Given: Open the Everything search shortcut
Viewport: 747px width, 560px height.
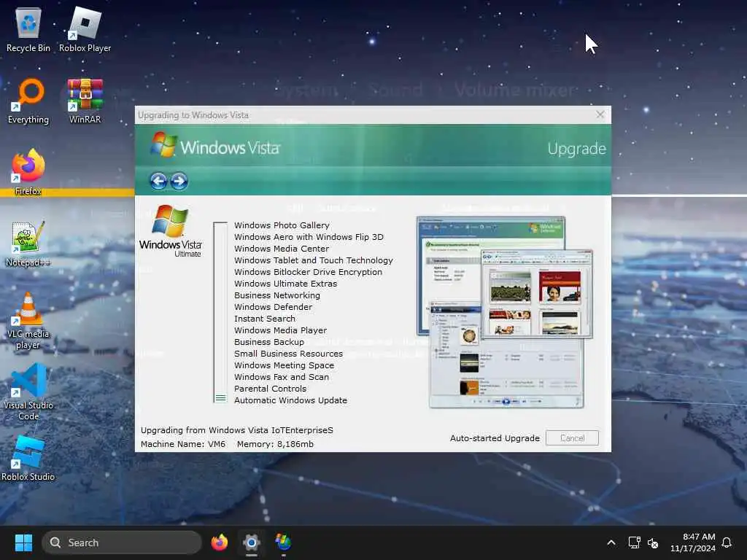Looking at the screenshot, I should 28,101.
